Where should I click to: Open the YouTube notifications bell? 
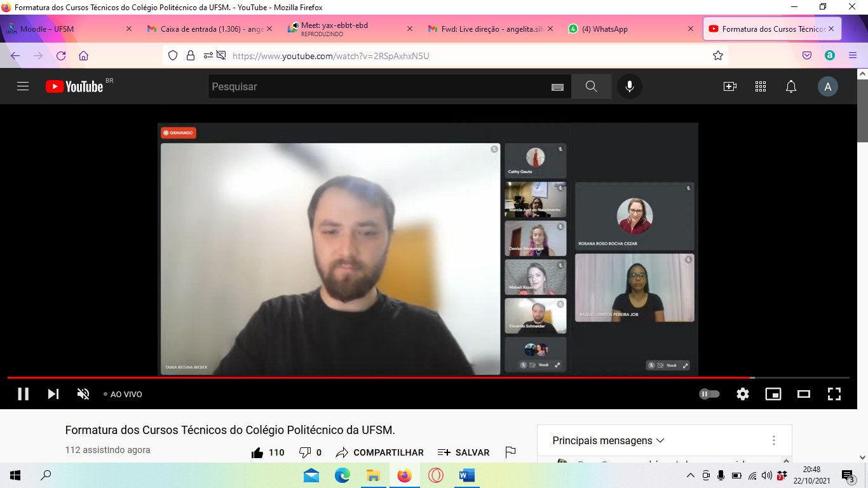coord(790,86)
